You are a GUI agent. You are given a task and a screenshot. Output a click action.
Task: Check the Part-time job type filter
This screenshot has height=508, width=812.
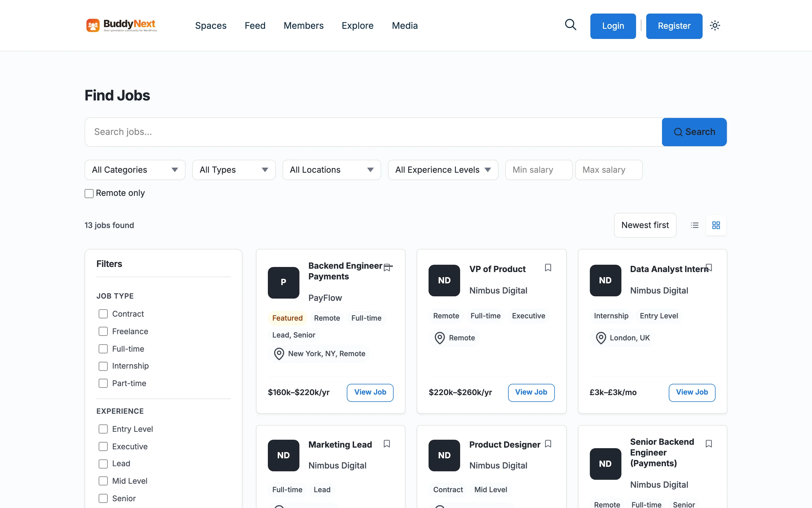[x=103, y=383]
